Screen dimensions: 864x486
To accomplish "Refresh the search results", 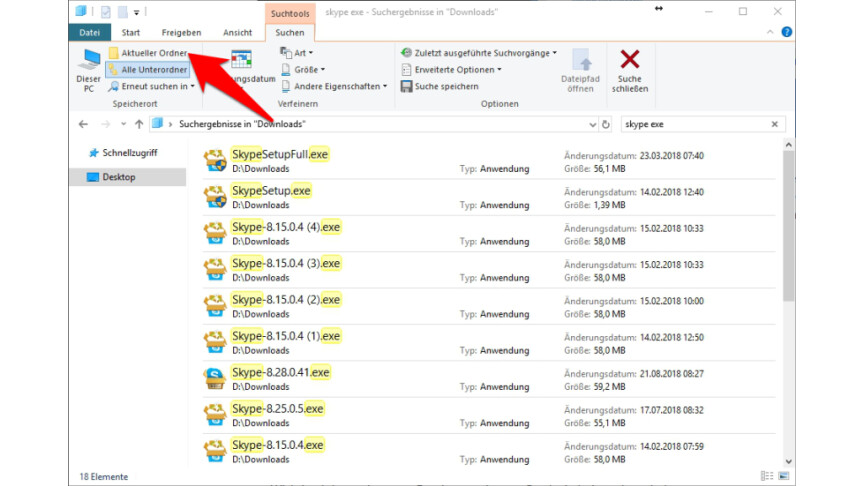I will 606,125.
